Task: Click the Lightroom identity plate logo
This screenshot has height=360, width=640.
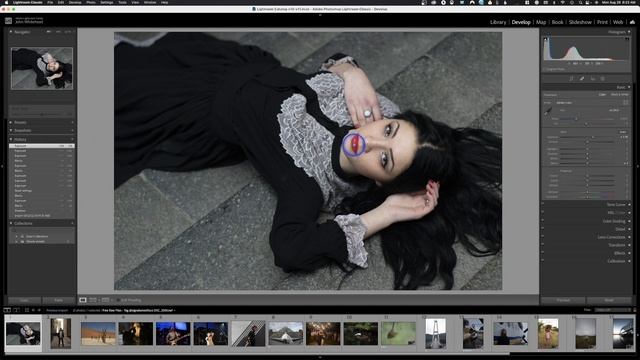Action: tap(8, 20)
